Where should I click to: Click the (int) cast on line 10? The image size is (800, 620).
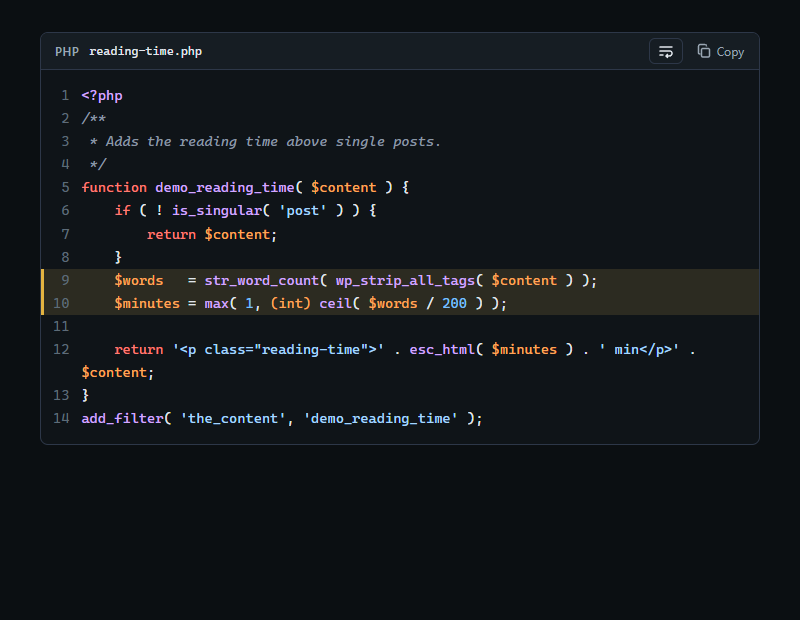(x=291, y=303)
